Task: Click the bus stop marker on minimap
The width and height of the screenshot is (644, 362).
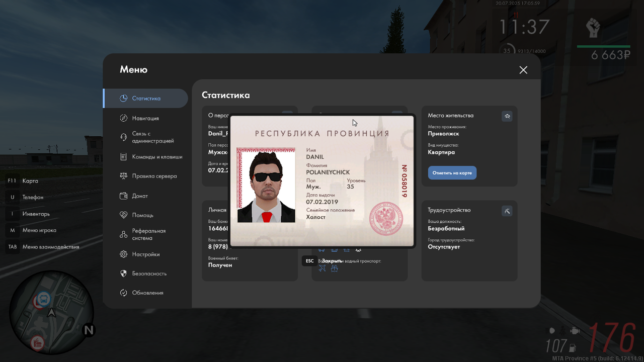Action: tap(44, 299)
